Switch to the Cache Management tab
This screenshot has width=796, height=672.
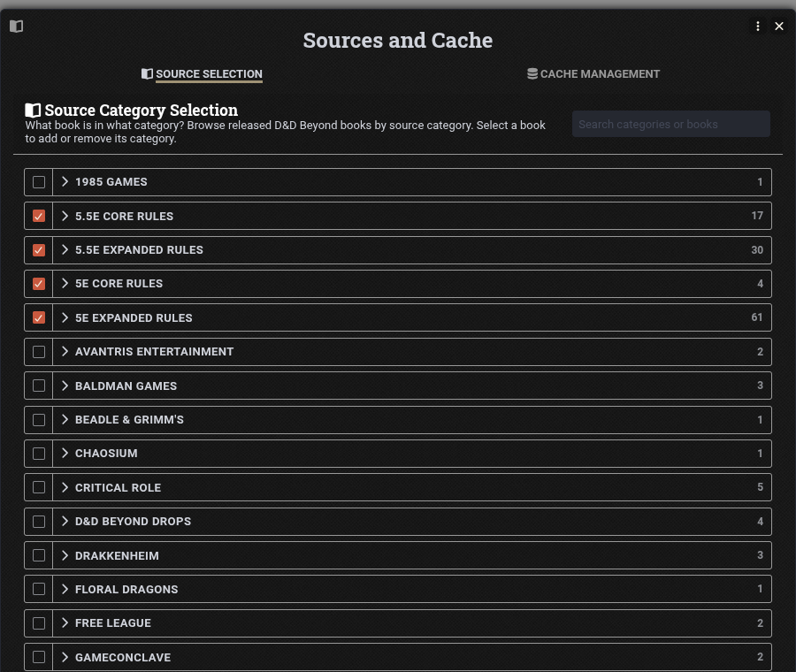click(x=600, y=74)
